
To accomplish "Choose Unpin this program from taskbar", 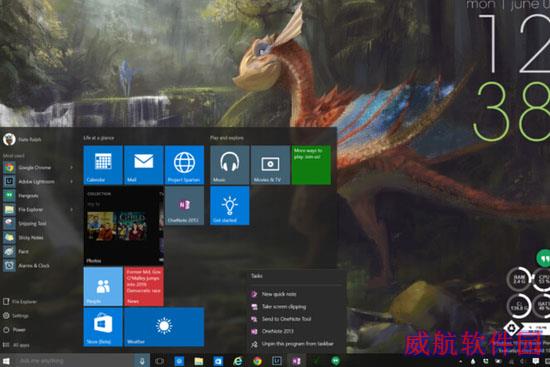I will 296,344.
